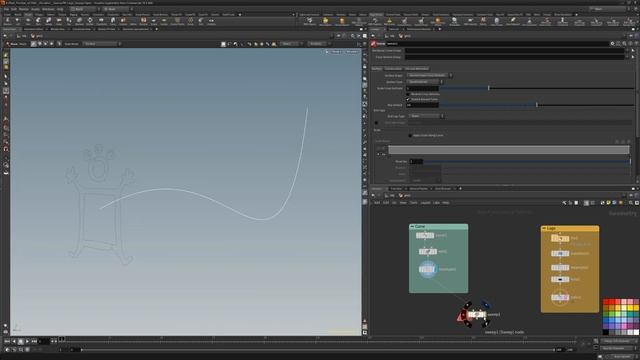The width and height of the screenshot is (640, 360).
Task: Switch to the Geometry Spreadsheet pane tab
Action: pyautogui.click(x=136, y=29)
